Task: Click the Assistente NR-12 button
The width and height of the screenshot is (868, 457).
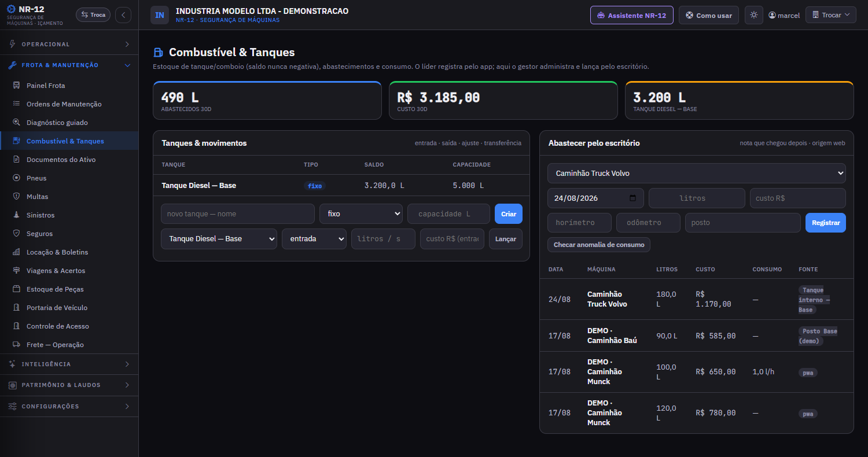Action: [632, 15]
